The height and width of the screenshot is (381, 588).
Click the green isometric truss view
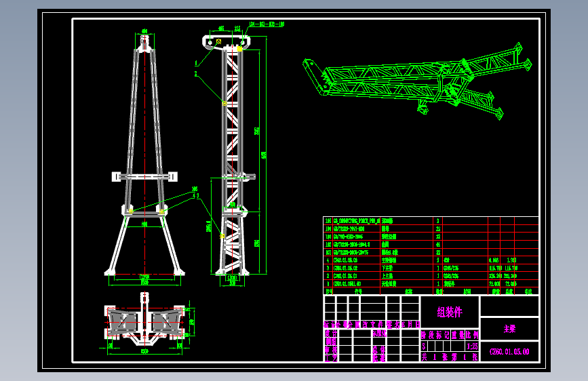click(x=417, y=81)
